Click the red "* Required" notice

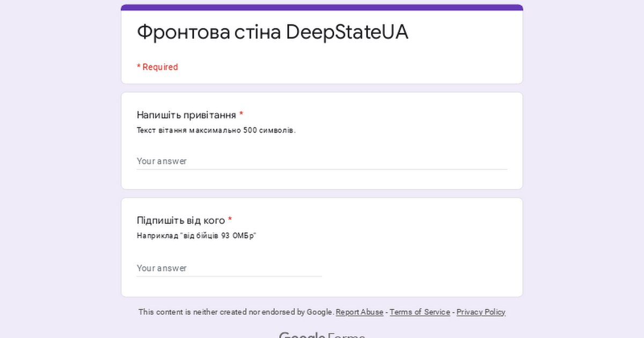tap(157, 67)
